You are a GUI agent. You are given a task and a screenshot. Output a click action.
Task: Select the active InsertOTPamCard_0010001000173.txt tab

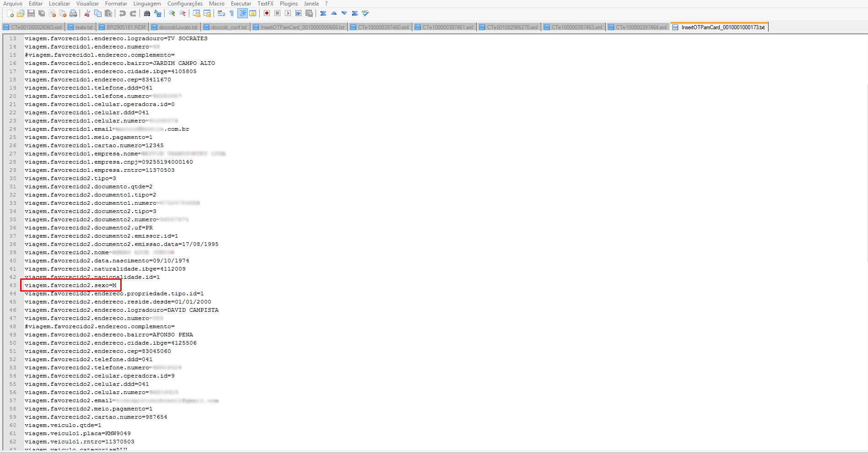pyautogui.click(x=719, y=27)
